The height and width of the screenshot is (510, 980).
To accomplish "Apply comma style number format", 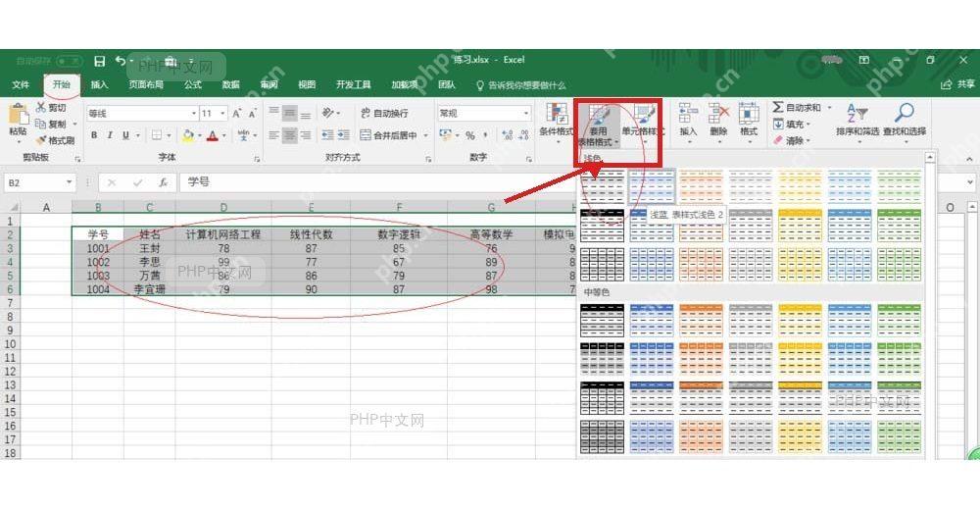I will (x=486, y=134).
